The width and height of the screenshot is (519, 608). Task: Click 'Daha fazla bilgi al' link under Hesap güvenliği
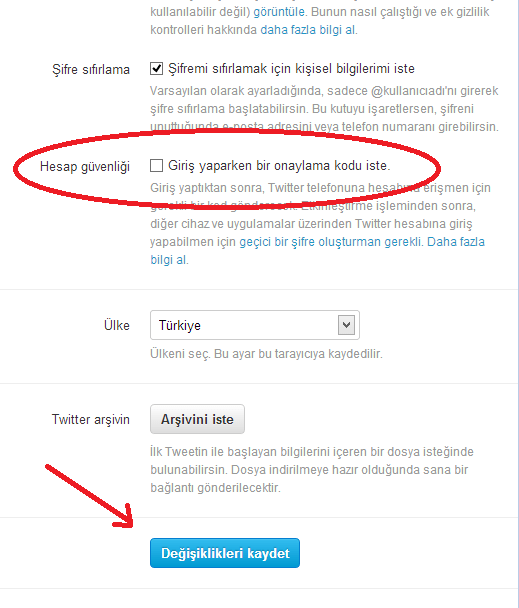point(456,242)
